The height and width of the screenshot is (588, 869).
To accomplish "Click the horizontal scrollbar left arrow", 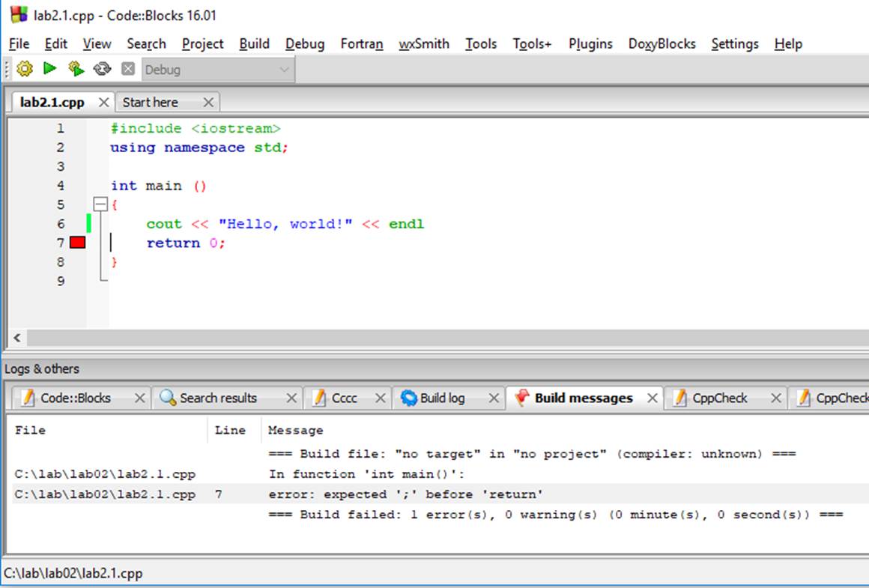I will (17, 338).
